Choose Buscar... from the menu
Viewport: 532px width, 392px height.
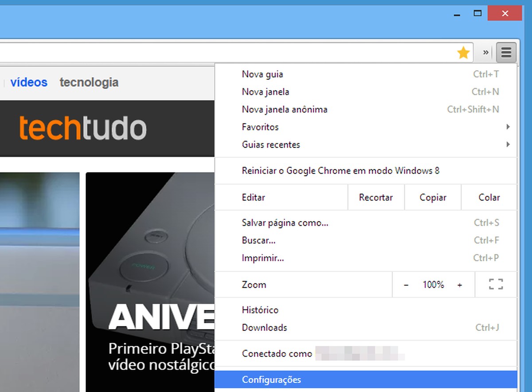click(x=366, y=240)
